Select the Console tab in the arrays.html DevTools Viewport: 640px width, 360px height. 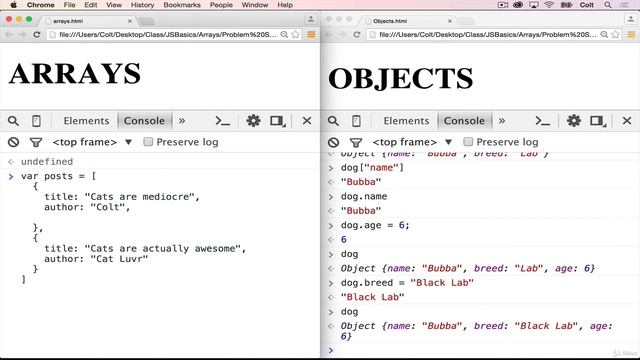click(x=144, y=121)
